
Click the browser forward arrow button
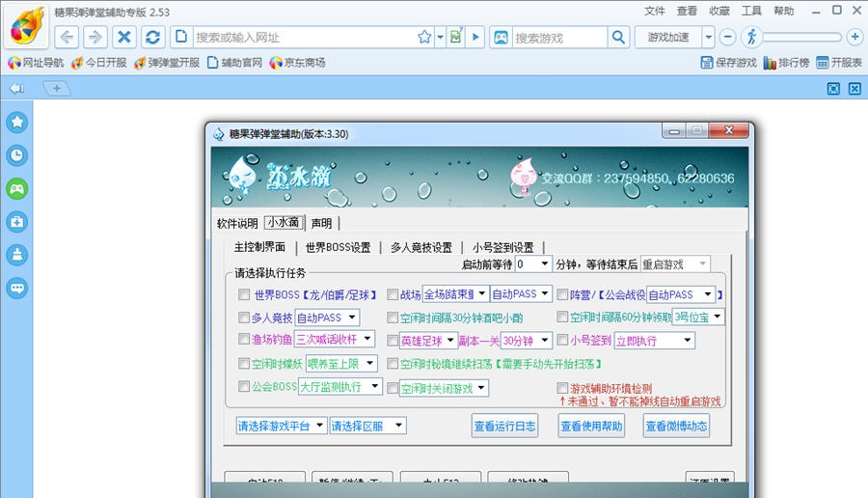[x=95, y=37]
